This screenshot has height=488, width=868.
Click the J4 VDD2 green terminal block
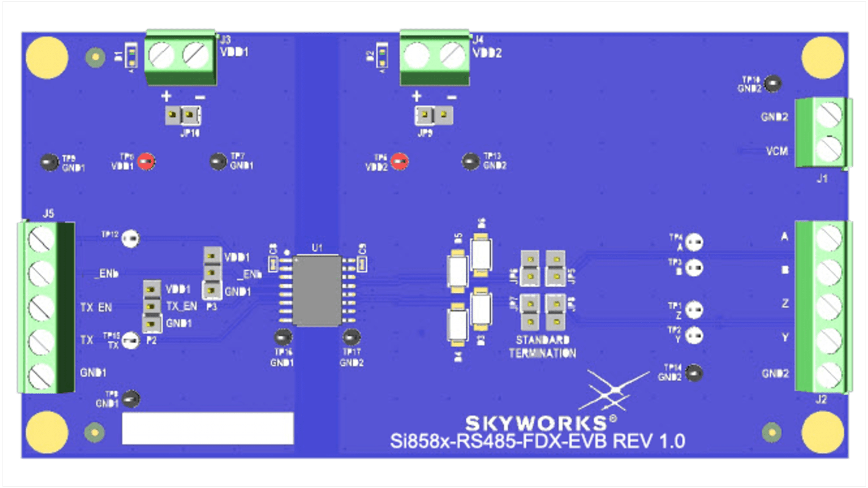pos(435,57)
